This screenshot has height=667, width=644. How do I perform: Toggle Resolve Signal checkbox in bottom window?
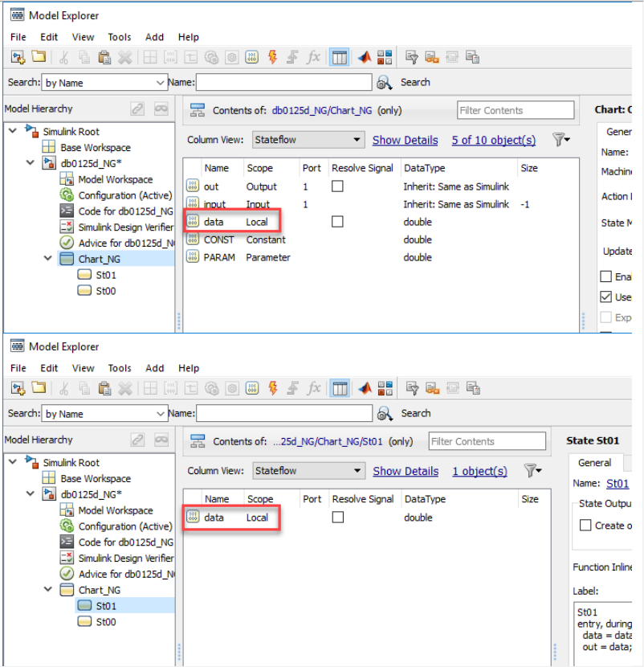(337, 518)
